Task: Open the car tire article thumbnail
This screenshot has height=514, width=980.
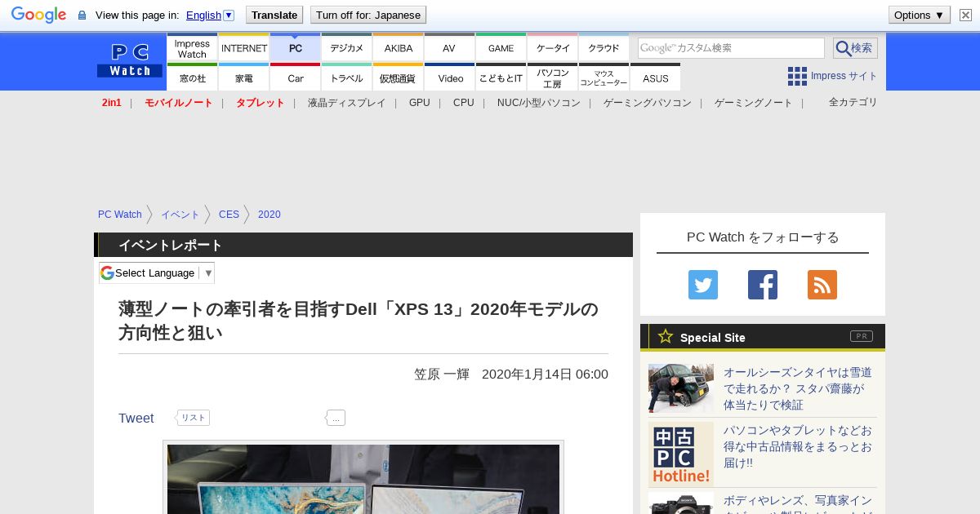Action: point(681,388)
